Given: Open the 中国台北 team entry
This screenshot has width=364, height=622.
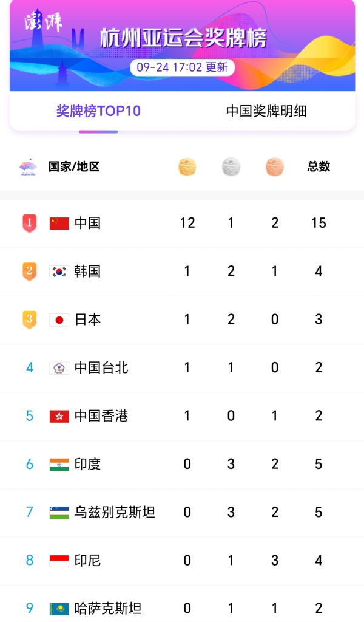Looking at the screenshot, I should pos(101,367).
